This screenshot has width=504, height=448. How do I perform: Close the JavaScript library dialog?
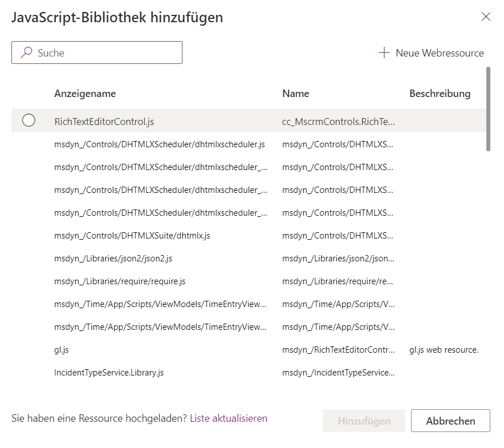tap(486, 17)
